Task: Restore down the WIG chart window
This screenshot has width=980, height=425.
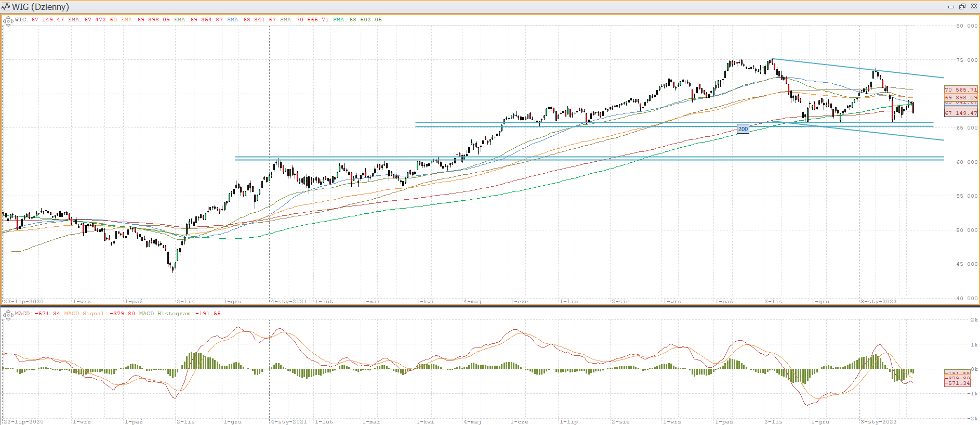Action: point(962,7)
